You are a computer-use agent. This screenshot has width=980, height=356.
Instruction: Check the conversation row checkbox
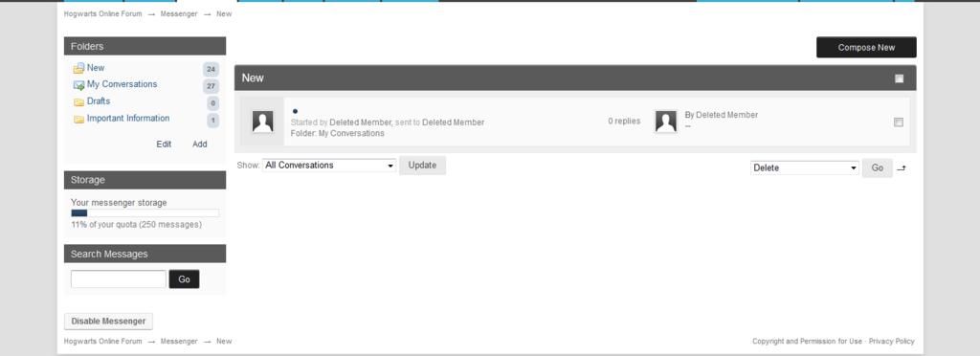click(898, 122)
